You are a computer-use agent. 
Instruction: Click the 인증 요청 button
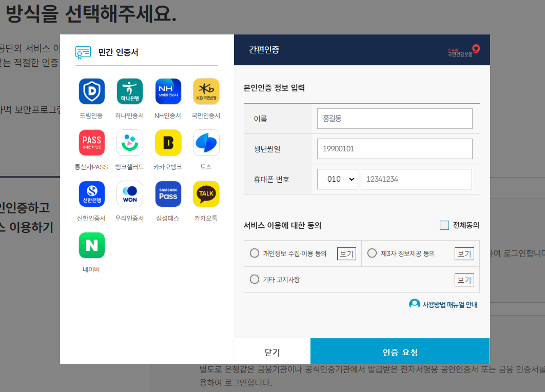(x=400, y=352)
